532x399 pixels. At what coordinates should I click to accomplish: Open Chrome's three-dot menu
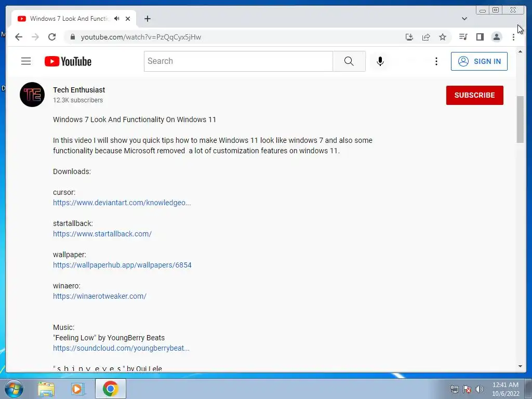point(513,37)
